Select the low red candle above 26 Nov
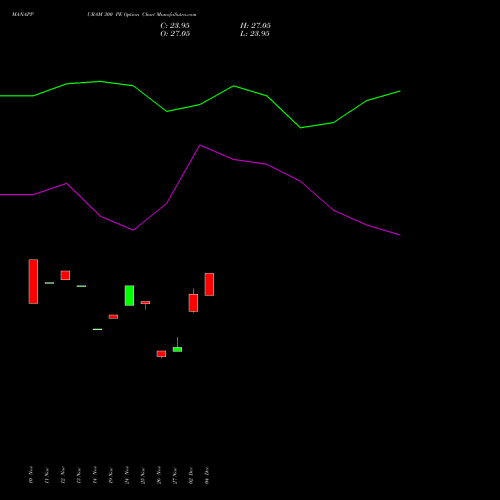Image resolution: width=500 pixels, height=500 pixels. [x=161, y=354]
